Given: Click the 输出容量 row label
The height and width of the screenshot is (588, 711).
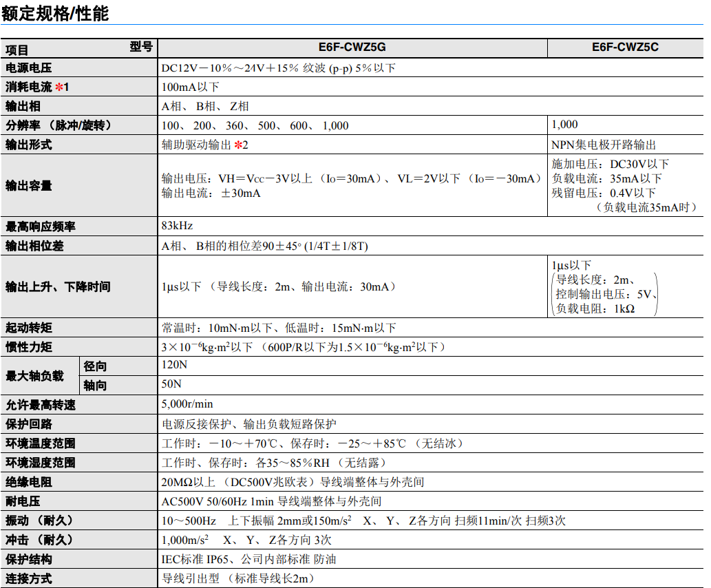Looking at the screenshot, I should (29, 186).
